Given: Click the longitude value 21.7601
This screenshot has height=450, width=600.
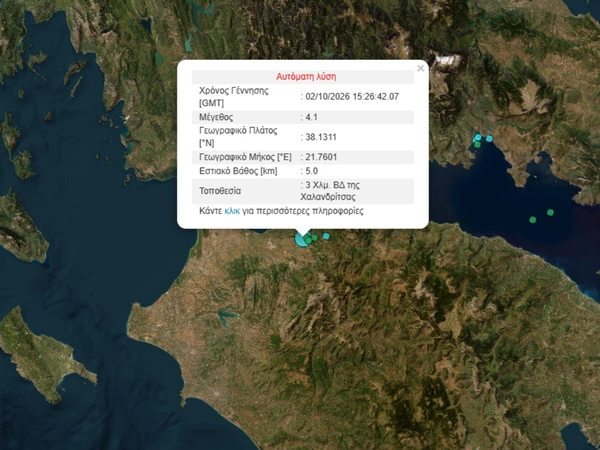Looking at the screenshot, I should 321,157.
